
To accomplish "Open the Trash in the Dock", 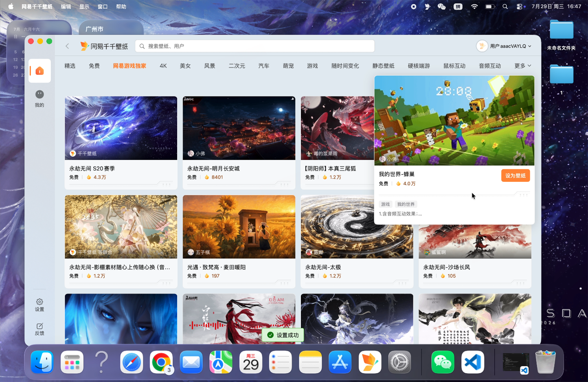I will (545, 362).
